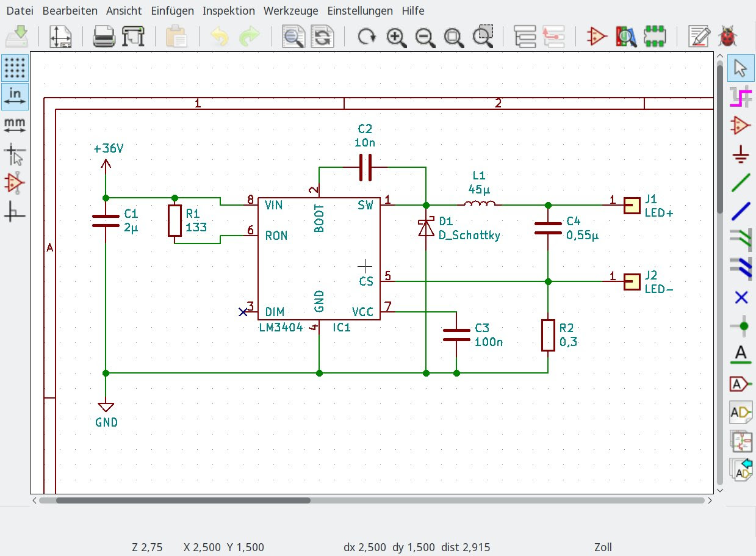Click the zoom out icon
The height and width of the screenshot is (556, 756).
pos(425,37)
